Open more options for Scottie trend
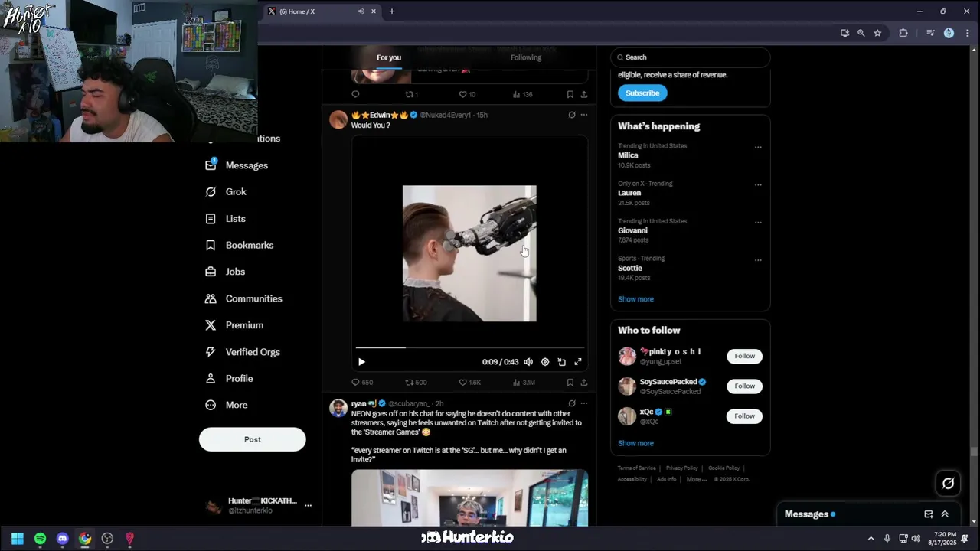The height and width of the screenshot is (551, 980). [758, 259]
